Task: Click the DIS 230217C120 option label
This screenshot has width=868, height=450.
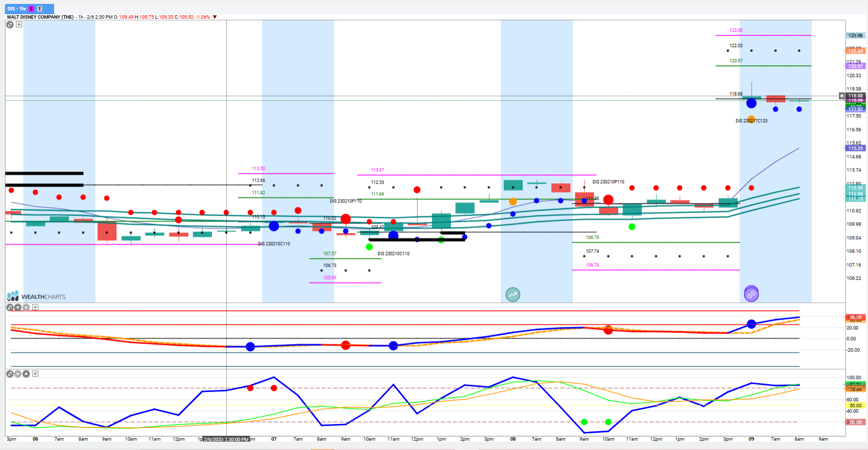Action: [x=751, y=121]
